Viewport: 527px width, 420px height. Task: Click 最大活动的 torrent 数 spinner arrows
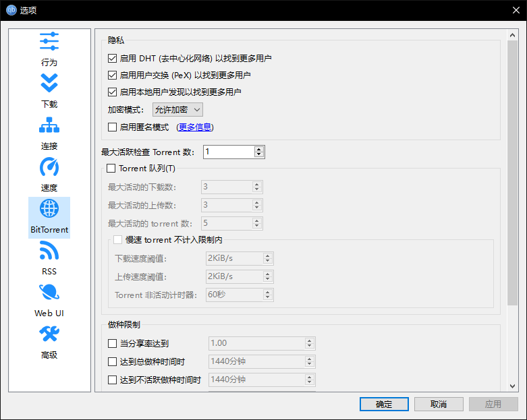pos(257,223)
